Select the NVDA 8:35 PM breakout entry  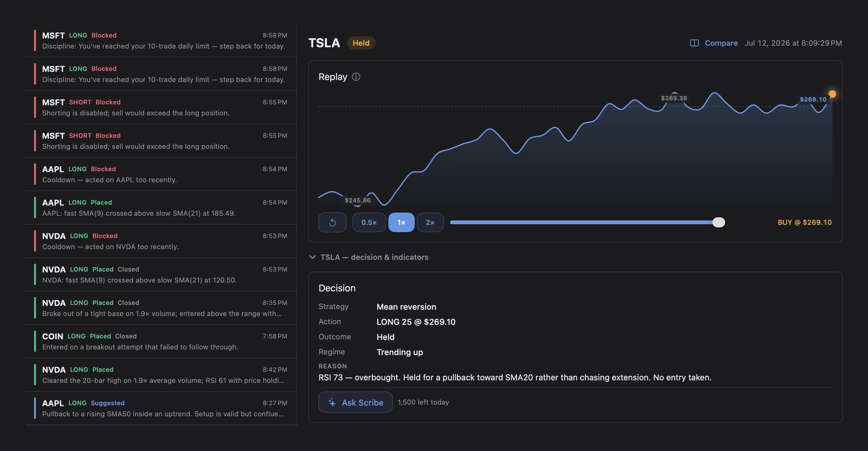(x=161, y=308)
